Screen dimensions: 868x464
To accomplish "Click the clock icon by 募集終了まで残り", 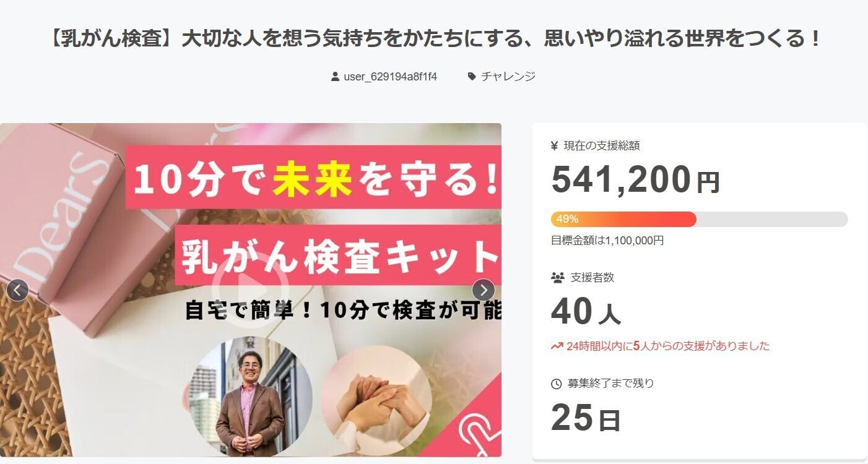I will point(556,384).
